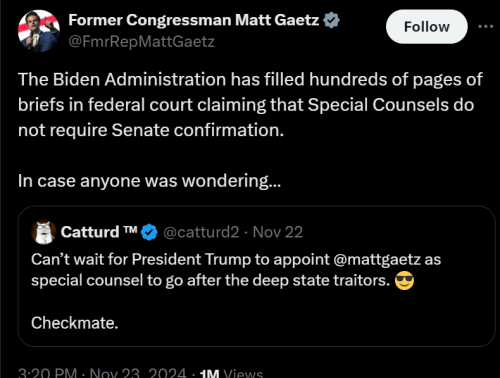Click the ™ symbol next to Catturd's name
This screenshot has height=378, width=500.
pos(130,229)
